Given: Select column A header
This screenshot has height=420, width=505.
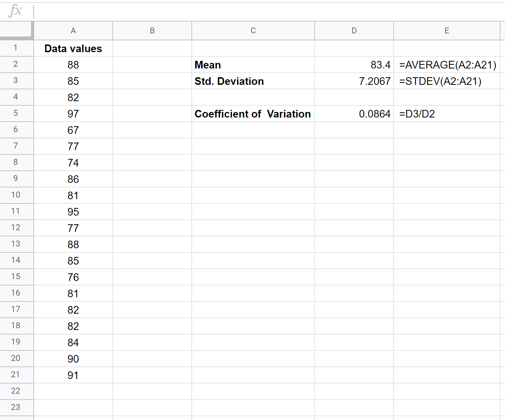Looking at the screenshot, I should point(73,31).
